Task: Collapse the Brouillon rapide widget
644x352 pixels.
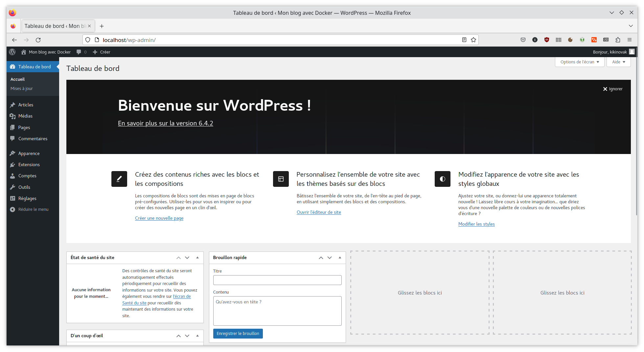Action: (x=340, y=257)
